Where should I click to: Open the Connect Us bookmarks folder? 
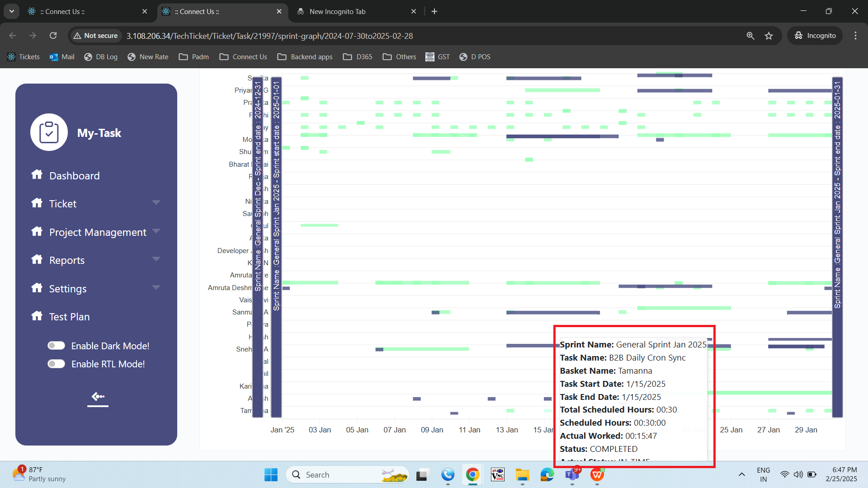pyautogui.click(x=243, y=57)
